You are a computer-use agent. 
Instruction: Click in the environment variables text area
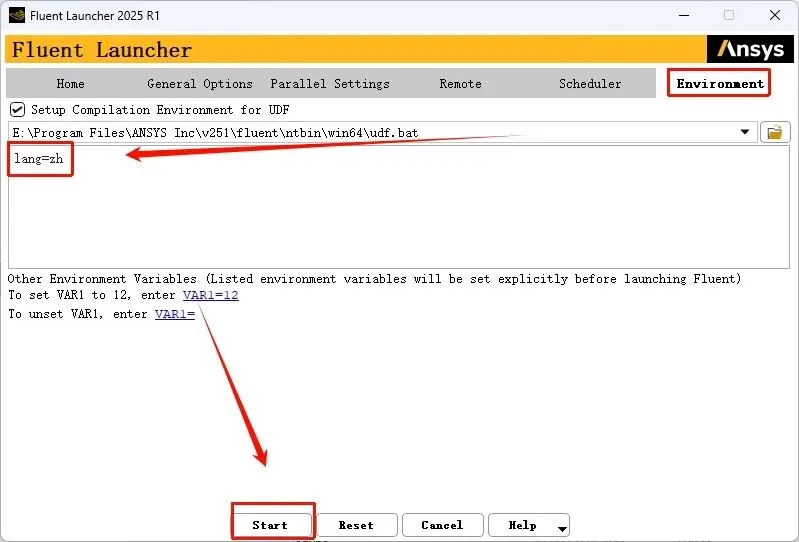pyautogui.click(x=398, y=207)
